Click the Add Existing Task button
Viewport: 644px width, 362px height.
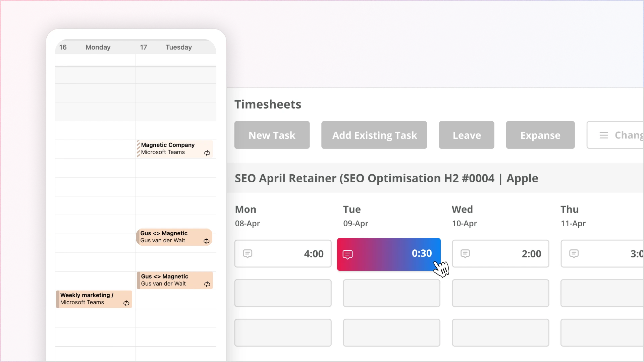point(374,135)
